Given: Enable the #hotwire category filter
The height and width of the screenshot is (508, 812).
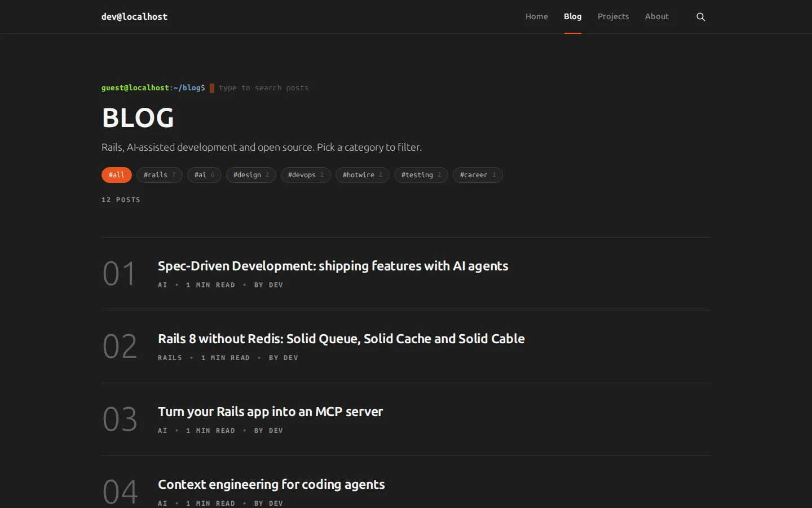Looking at the screenshot, I should point(363,175).
